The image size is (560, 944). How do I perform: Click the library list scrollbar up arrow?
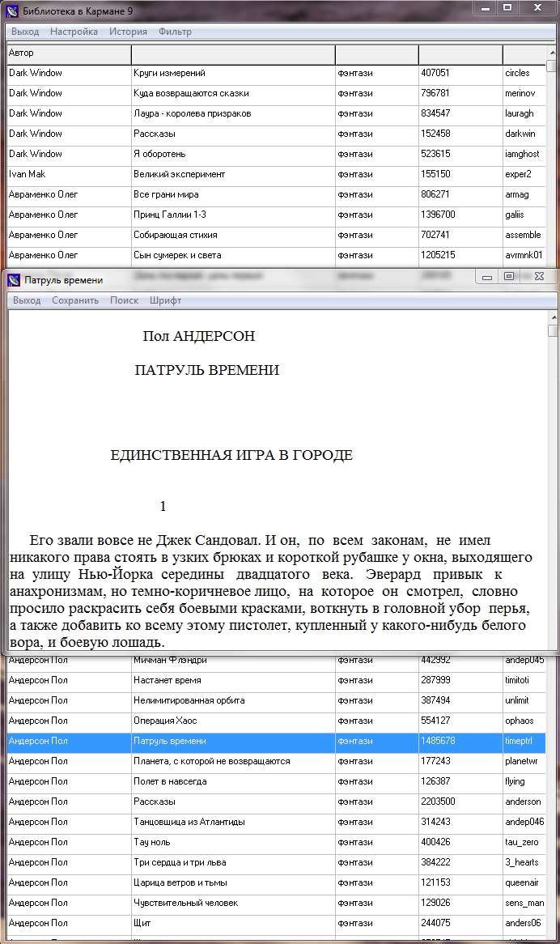click(552, 53)
